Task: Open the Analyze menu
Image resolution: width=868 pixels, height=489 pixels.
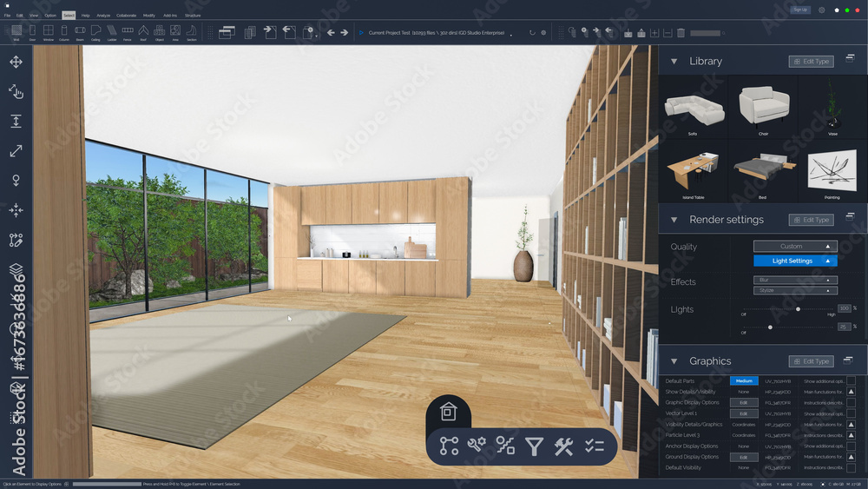Action: (x=103, y=16)
